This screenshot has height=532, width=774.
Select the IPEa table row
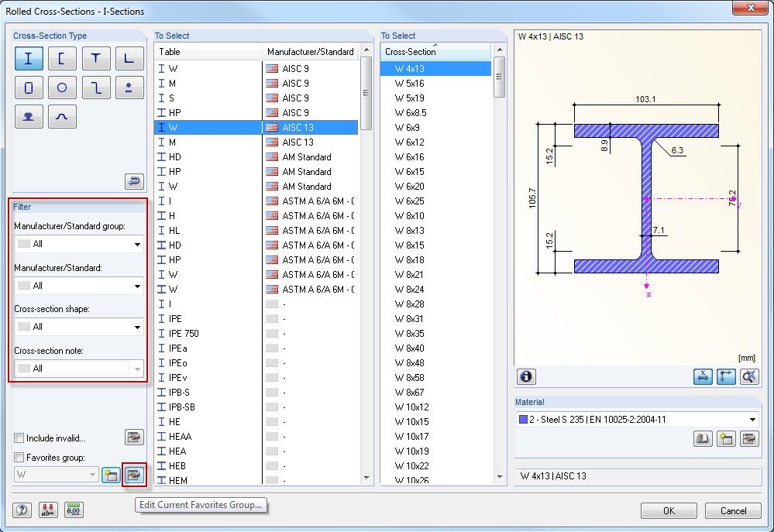point(256,348)
